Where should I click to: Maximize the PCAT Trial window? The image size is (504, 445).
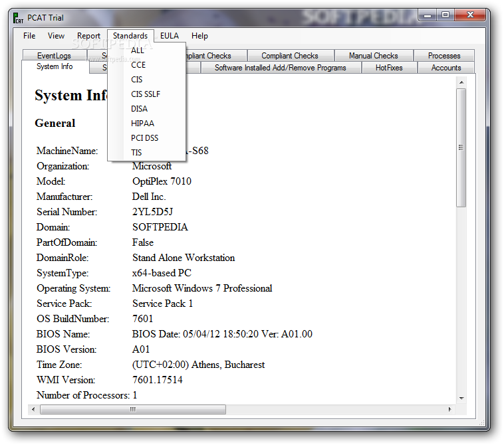[x=445, y=15]
